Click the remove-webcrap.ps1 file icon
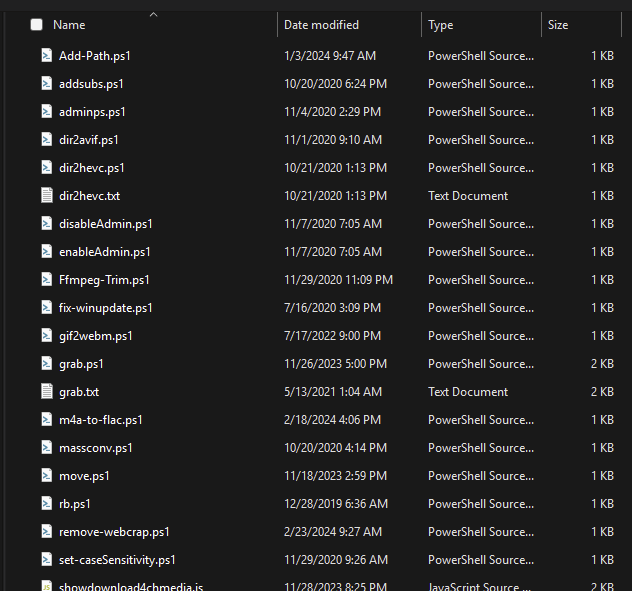Screen dimensions: 632x591 point(47,532)
